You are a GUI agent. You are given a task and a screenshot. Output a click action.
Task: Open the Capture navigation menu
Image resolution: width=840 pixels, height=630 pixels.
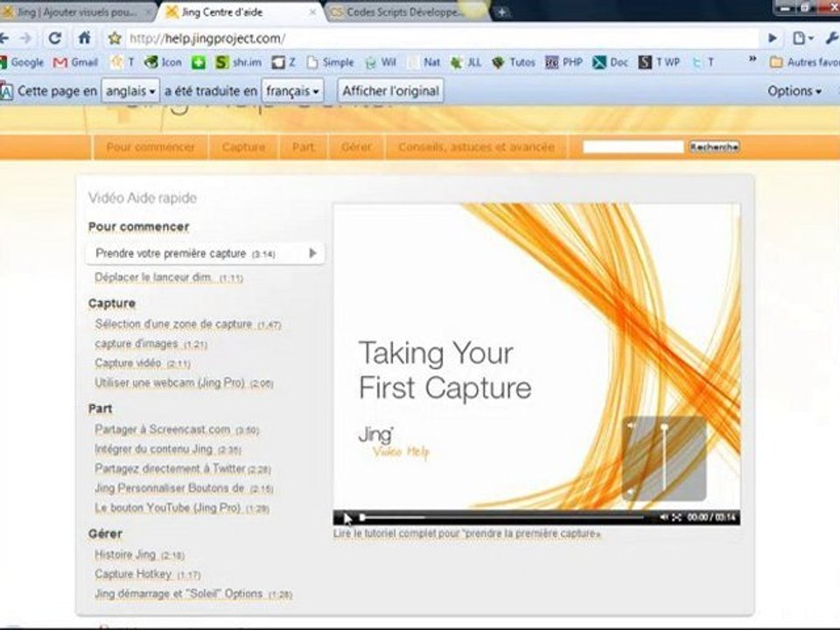(x=244, y=147)
